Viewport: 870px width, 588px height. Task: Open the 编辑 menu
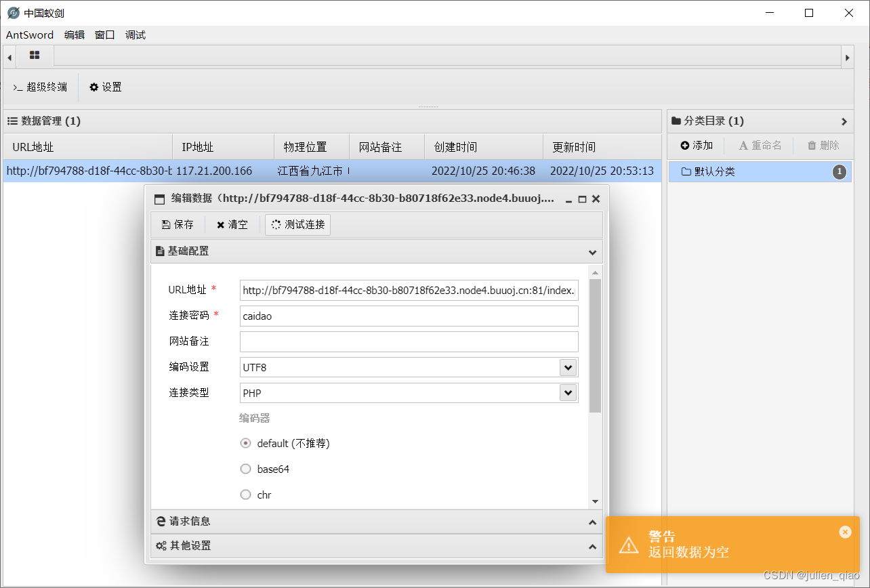(75, 35)
